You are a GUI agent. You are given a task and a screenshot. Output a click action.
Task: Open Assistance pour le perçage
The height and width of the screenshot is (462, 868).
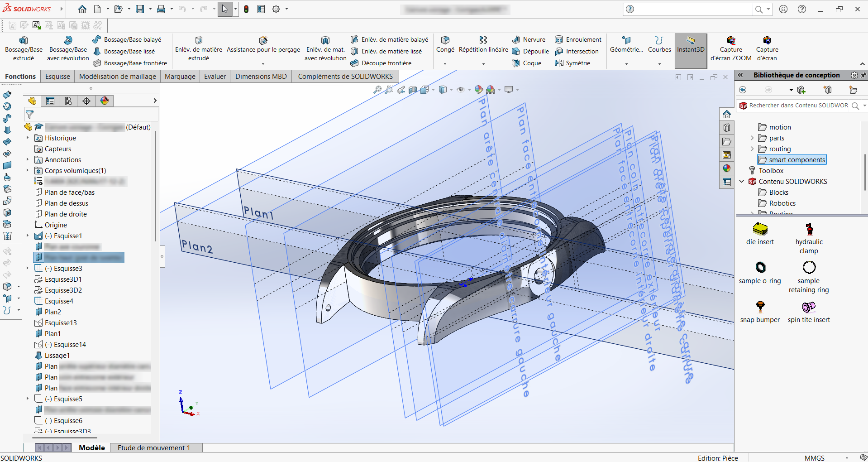[263, 45]
